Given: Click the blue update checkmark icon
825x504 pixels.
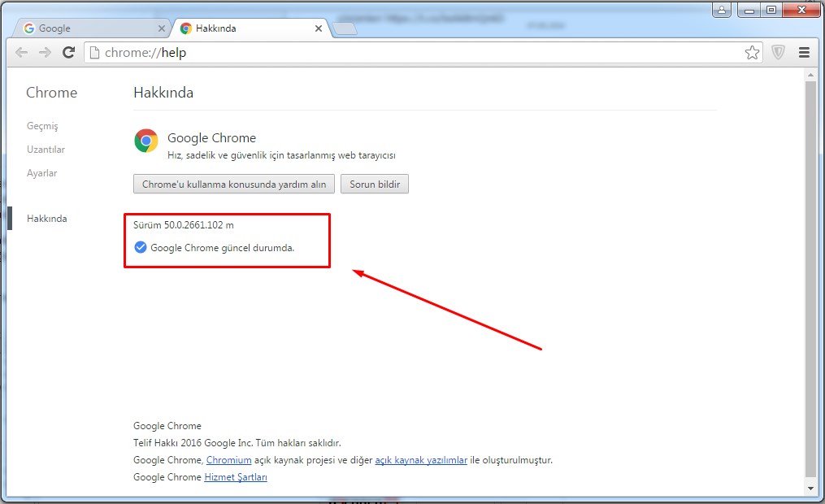Looking at the screenshot, I should 141,247.
